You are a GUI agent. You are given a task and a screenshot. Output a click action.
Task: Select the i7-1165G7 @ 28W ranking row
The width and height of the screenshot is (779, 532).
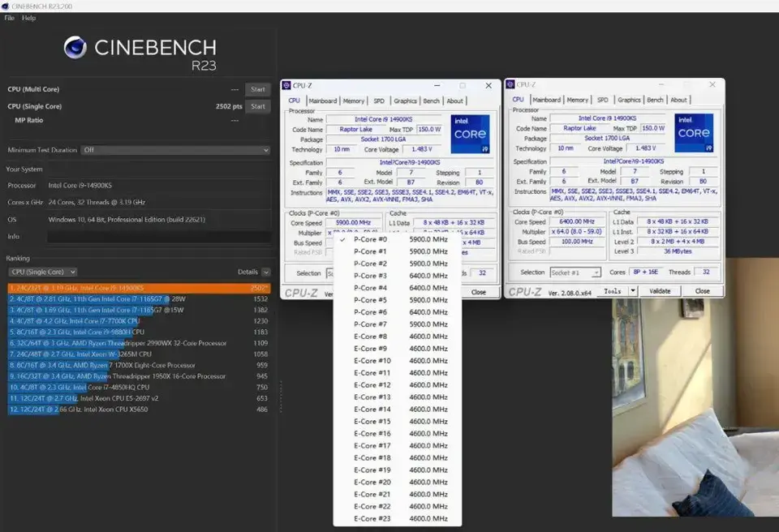tap(139, 299)
